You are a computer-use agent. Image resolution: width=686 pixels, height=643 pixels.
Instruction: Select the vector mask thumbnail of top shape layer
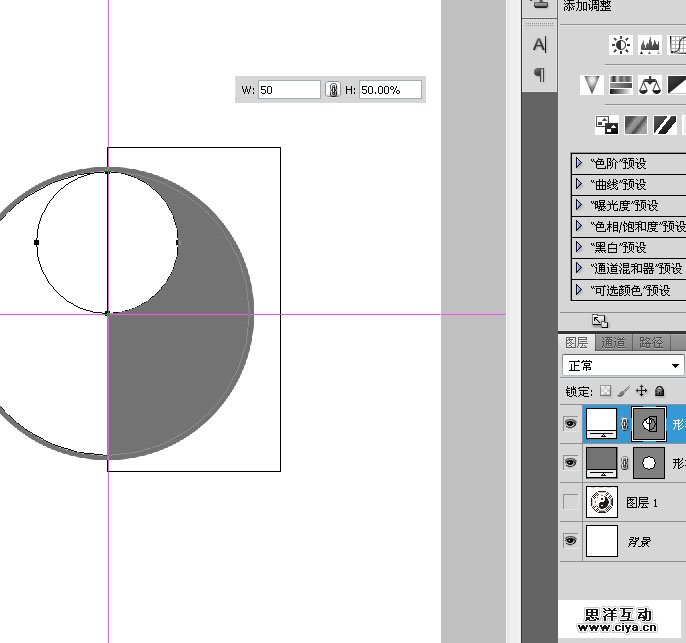pyautogui.click(x=649, y=423)
